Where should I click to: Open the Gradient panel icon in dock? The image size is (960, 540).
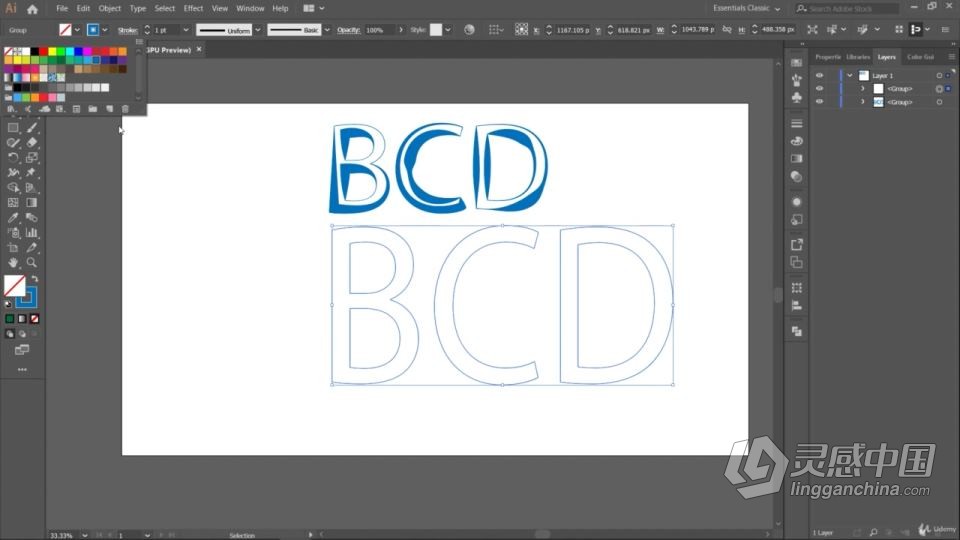click(x=797, y=159)
